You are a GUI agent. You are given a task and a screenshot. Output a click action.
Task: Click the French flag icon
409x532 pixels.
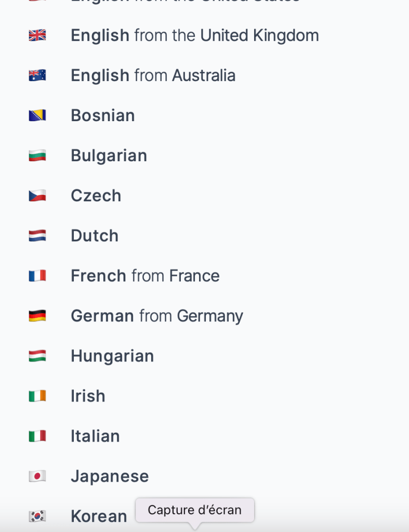click(x=37, y=276)
